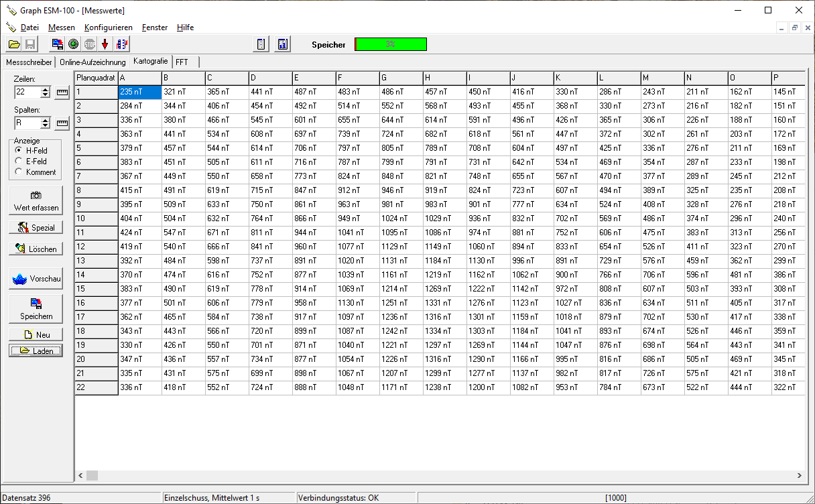Select the Kartografie tab
Viewport: 815px width, 504px height.
(x=150, y=61)
